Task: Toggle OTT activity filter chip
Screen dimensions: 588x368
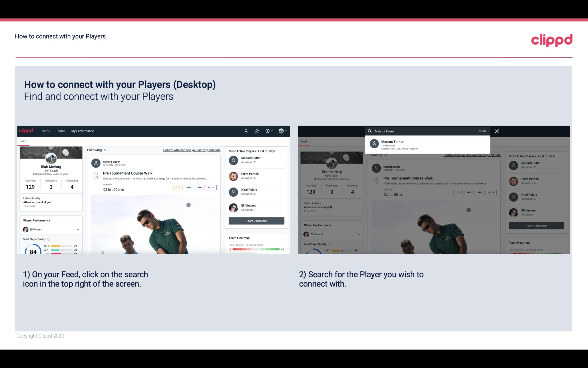Action: click(x=177, y=187)
